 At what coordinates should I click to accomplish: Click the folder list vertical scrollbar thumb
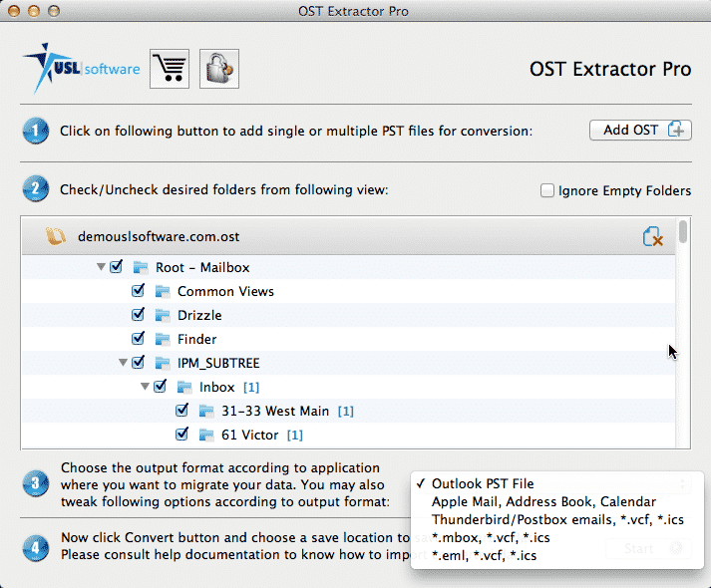pyautogui.click(x=683, y=231)
